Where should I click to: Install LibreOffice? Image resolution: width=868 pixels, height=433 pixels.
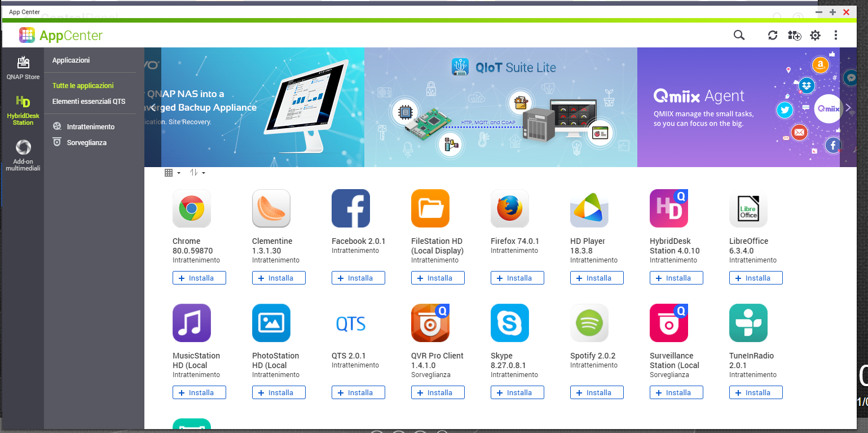756,278
